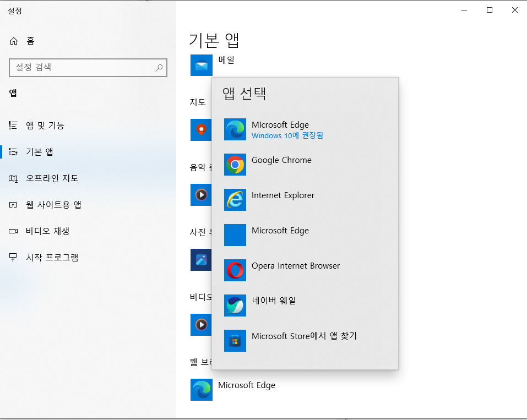Screen dimensions: 527x420
Task: Click the 기본 앱 sidebar icon
Action: click(13, 152)
